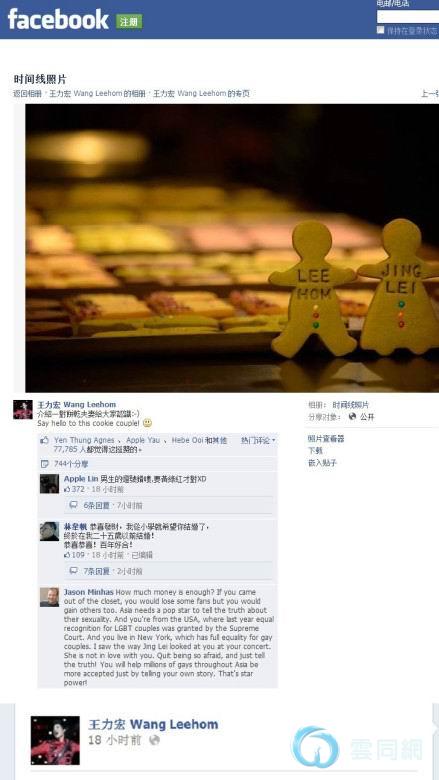Image resolution: width=439 pixels, height=780 pixels.
Task: Tick the keep-me-logged-in checkbox
Action: pyautogui.click(x=380, y=30)
